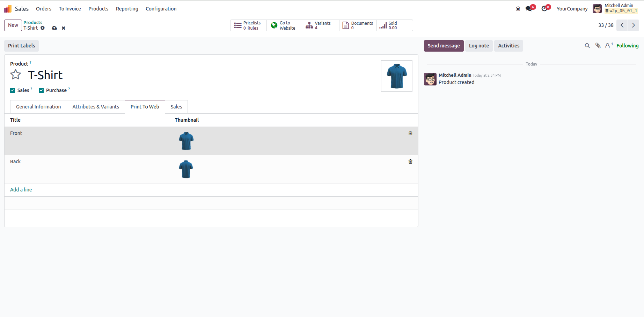This screenshot has height=317, width=644.
Task: Switch to Attributes & Variants tab
Action: click(96, 107)
